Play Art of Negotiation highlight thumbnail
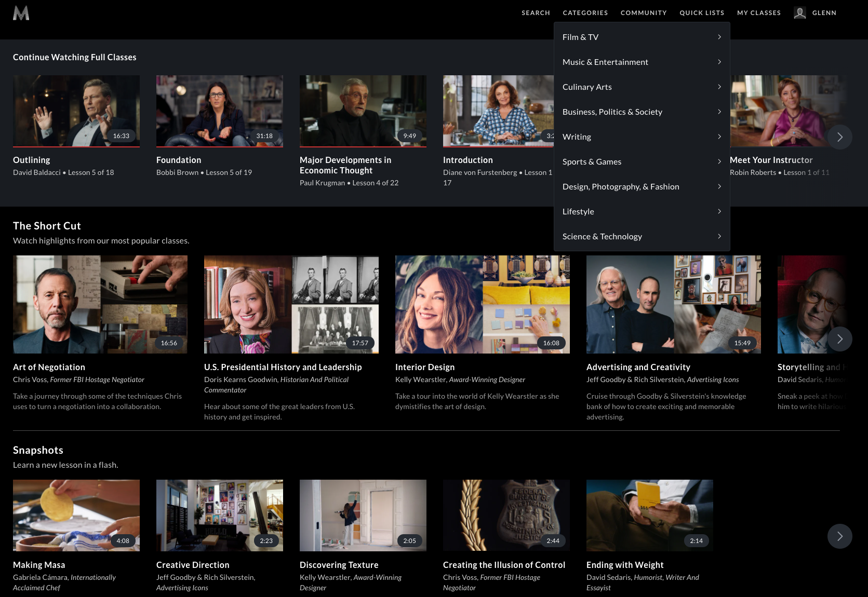The height and width of the screenshot is (597, 868). point(100,304)
